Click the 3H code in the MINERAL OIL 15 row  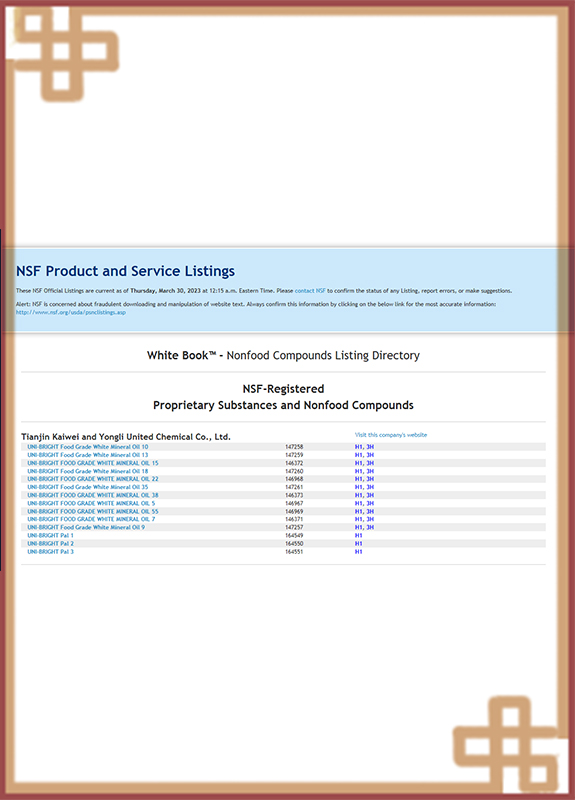tap(370, 463)
